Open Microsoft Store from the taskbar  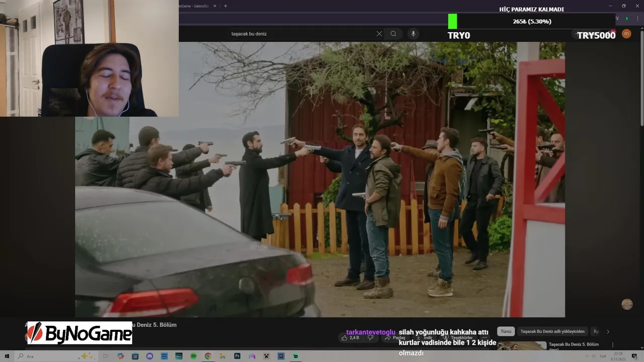[x=135, y=356]
